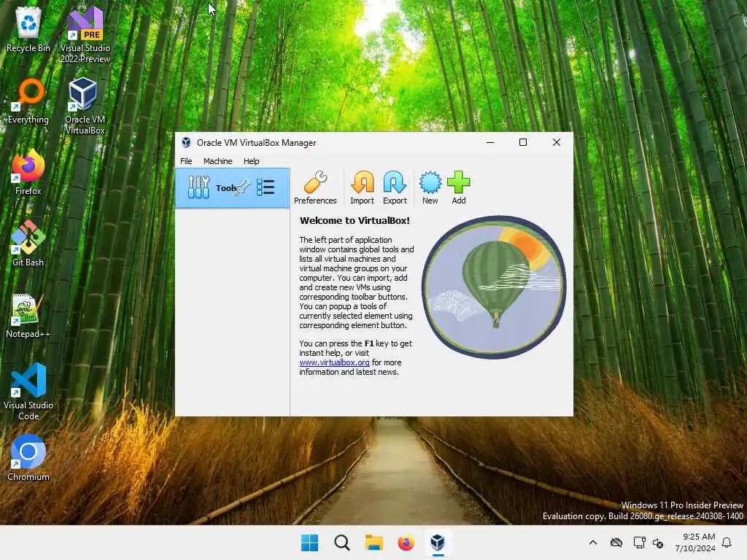Select the Everything desktop shortcut
Image resolution: width=747 pixels, height=560 pixels.
28,101
